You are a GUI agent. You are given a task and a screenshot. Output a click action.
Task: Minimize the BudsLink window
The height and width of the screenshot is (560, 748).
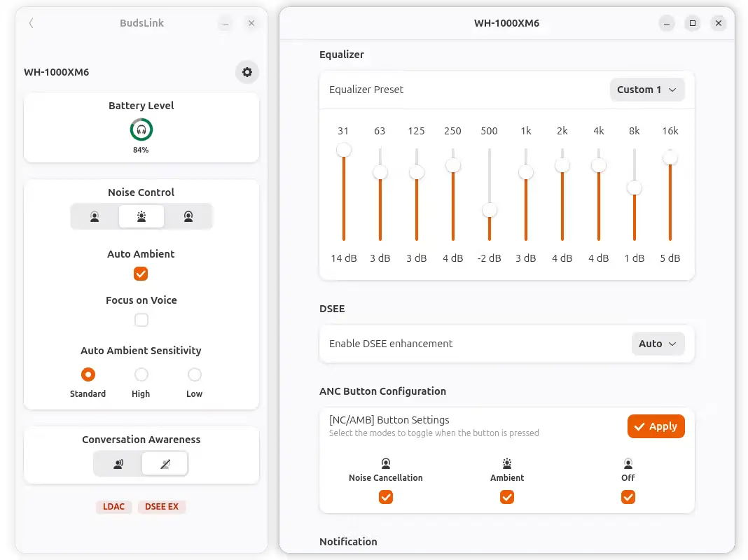(225, 23)
